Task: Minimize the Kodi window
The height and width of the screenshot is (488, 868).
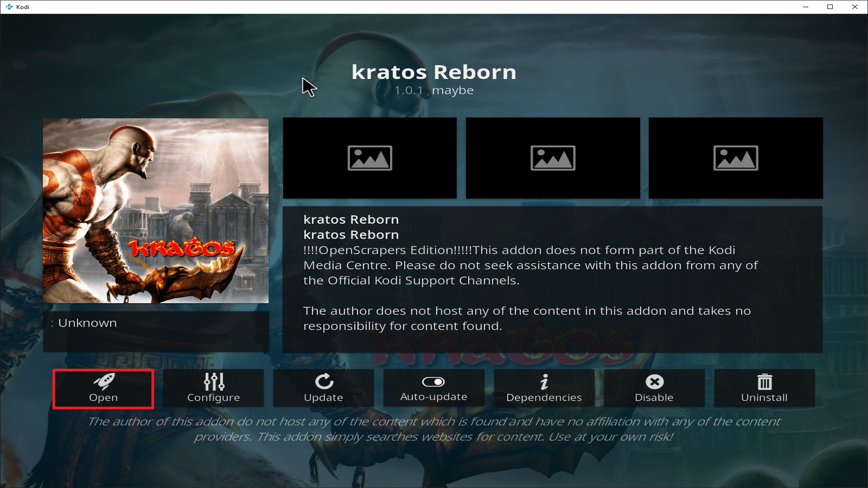Action: click(806, 7)
